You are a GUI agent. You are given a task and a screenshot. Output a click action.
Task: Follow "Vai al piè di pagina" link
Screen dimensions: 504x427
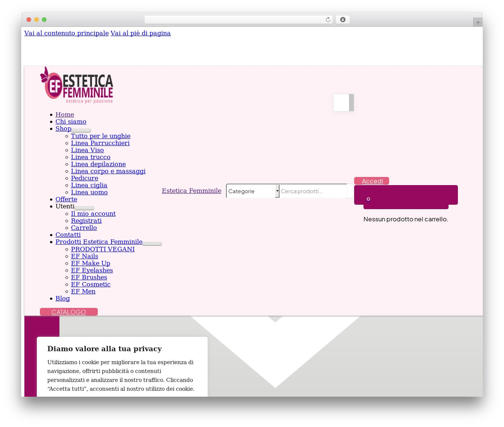pyautogui.click(x=141, y=33)
